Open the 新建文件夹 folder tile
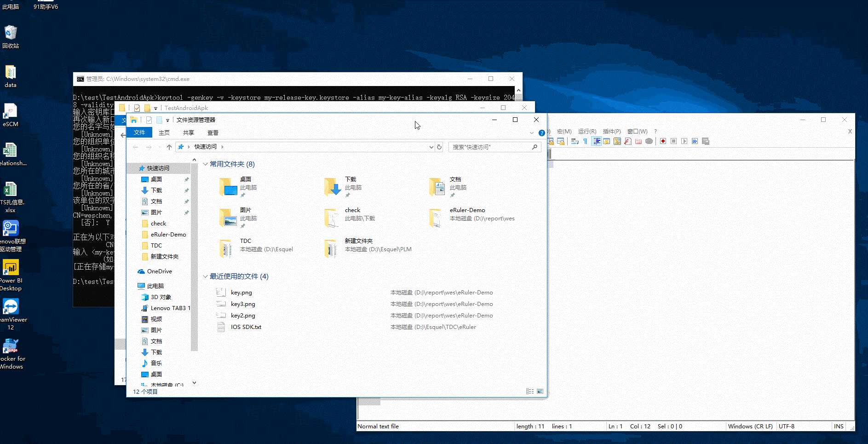Image resolution: width=868 pixels, height=444 pixels. pyautogui.click(x=368, y=249)
